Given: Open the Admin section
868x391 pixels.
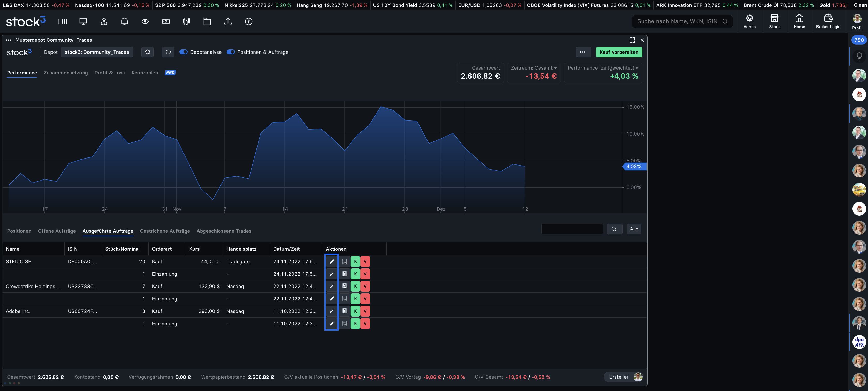Looking at the screenshot, I should [x=749, y=21].
